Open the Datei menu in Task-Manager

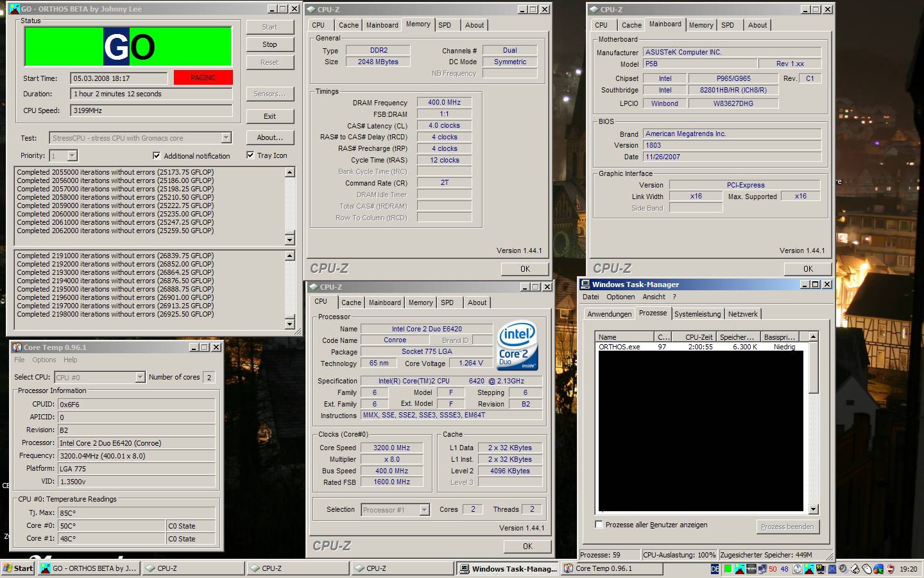pyautogui.click(x=590, y=297)
